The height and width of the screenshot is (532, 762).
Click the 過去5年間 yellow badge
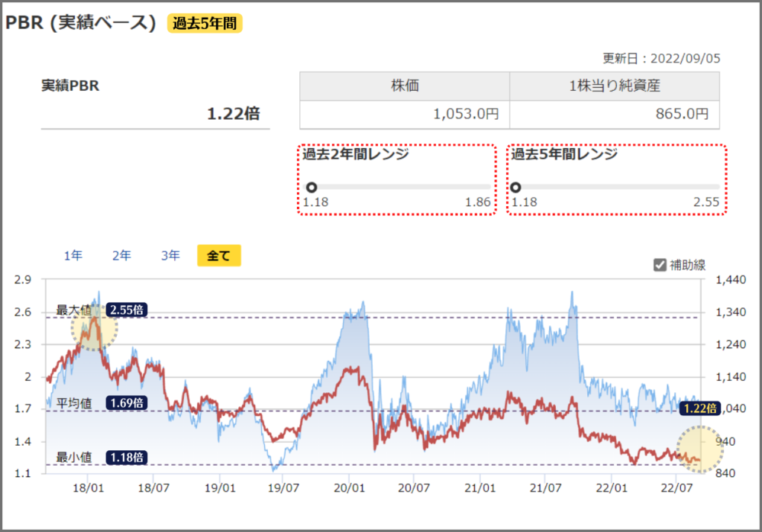click(x=205, y=23)
